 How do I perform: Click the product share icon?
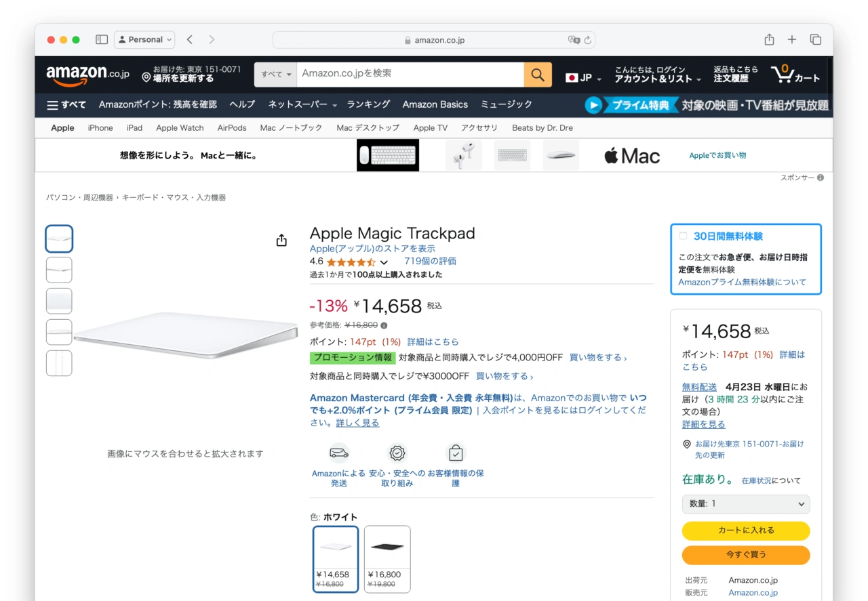(281, 241)
